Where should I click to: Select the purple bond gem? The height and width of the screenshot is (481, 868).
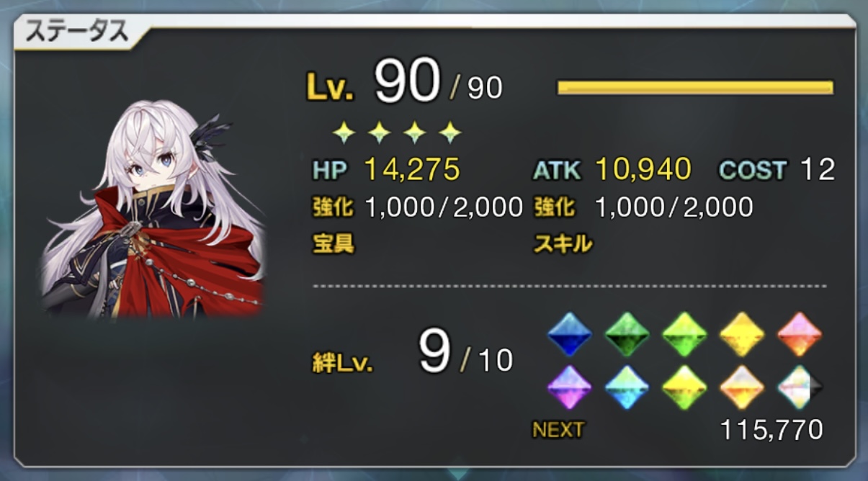tap(570, 387)
